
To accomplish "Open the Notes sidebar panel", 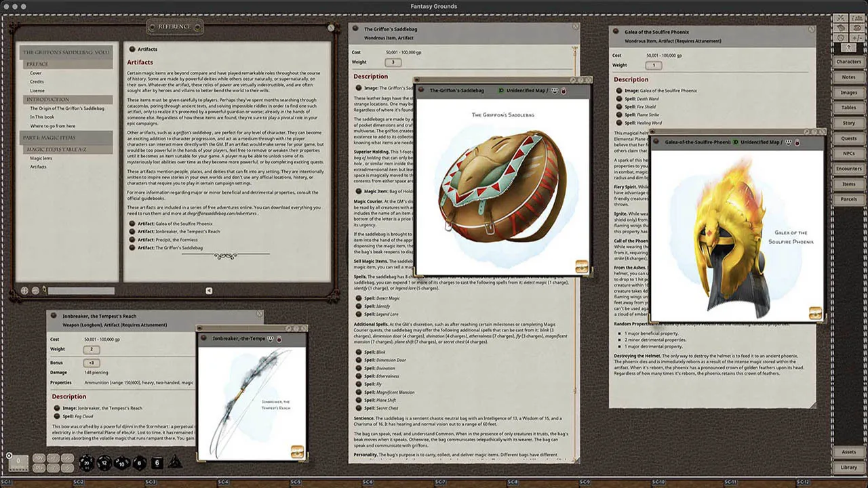I will point(848,77).
